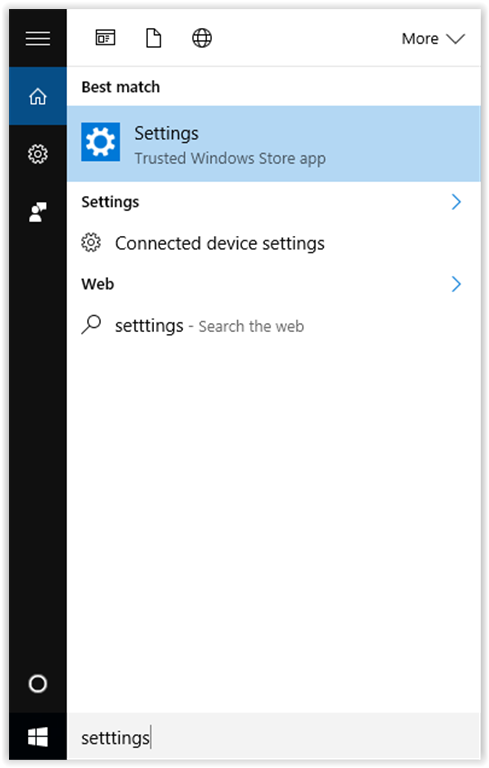489x768 pixels.
Task: Select the Home icon in the sidebar
Action: 38,96
